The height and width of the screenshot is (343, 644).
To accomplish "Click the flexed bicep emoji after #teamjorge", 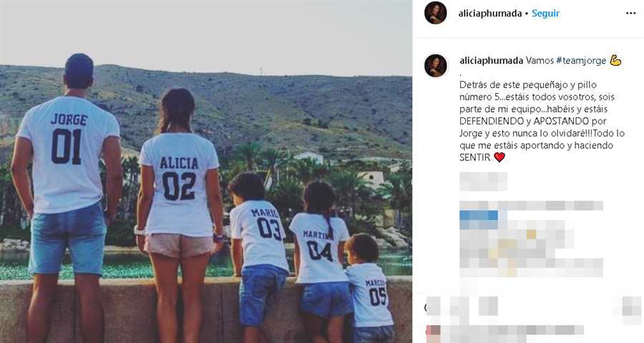I will click(615, 60).
